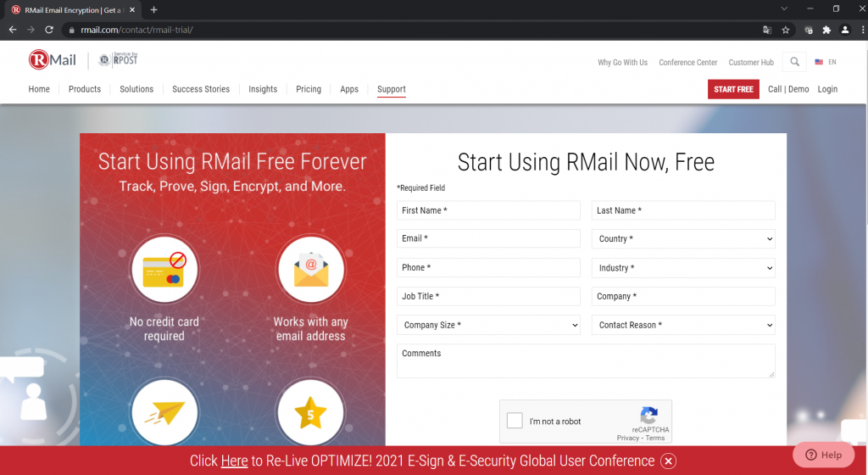The image size is (868, 475).
Task: Open the Solutions menu
Action: (x=136, y=89)
